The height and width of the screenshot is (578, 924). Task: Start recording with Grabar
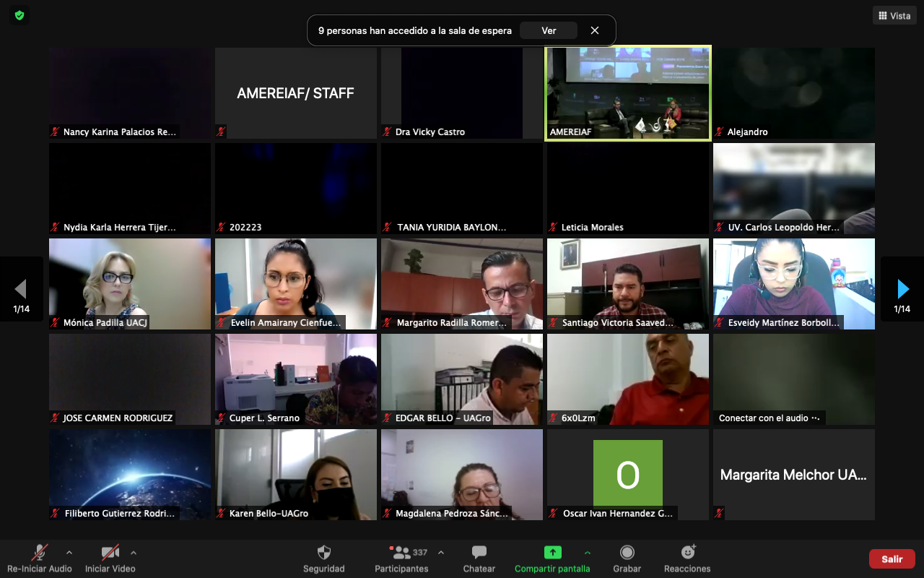click(x=627, y=558)
